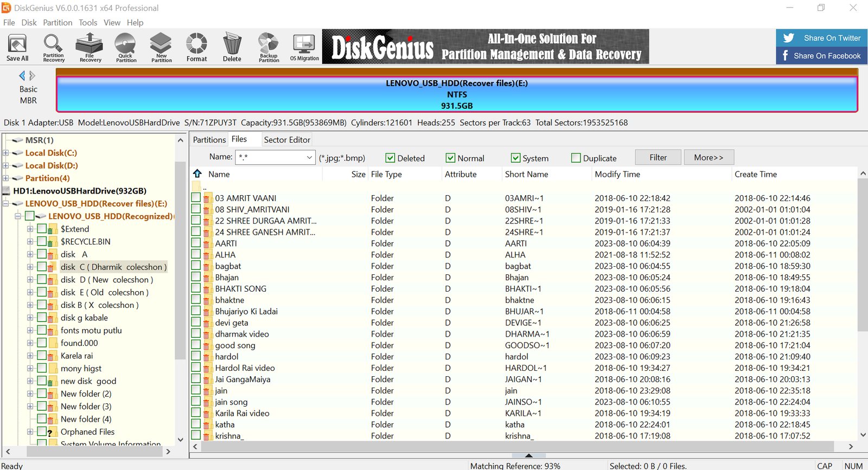
Task: Click the file list vertical scrollbar
Action: (863, 255)
